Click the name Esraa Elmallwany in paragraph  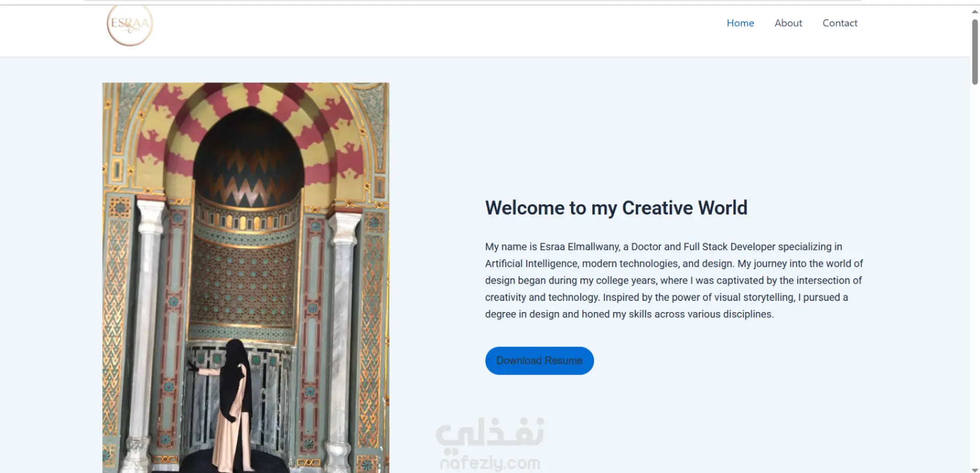point(580,247)
